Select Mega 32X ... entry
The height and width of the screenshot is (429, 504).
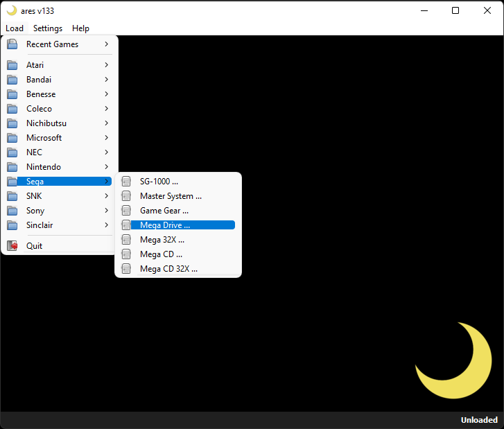coord(178,240)
